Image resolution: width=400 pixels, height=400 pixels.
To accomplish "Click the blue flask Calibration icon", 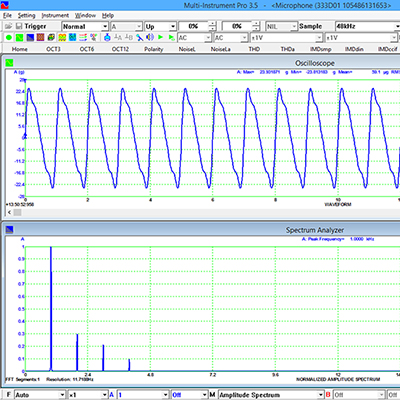I will (x=107, y=37).
